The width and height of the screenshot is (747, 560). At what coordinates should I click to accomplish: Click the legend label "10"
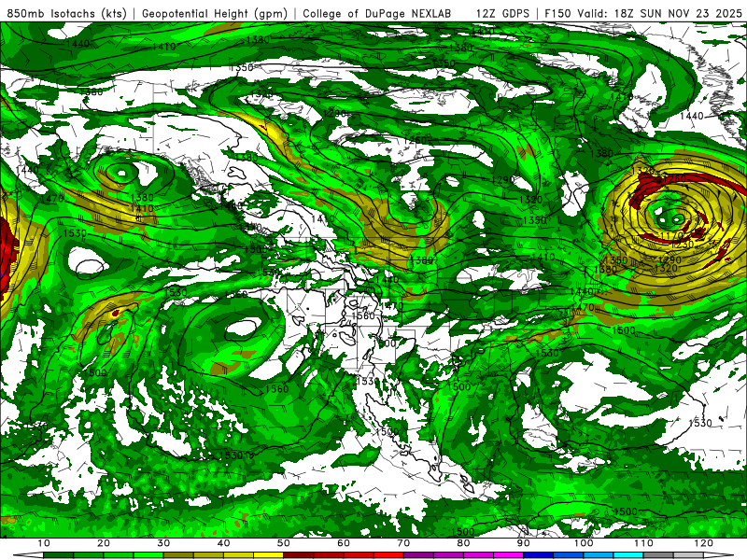pos(43,543)
